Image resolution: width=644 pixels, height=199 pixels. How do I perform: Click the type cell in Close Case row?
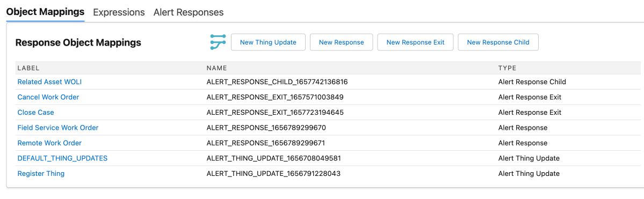530,113
